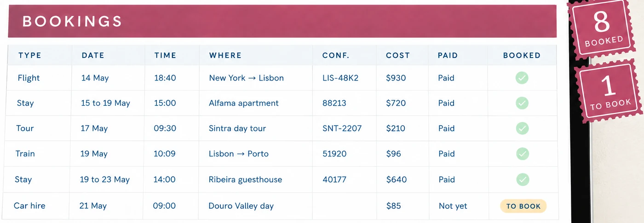Click the green check for Lisbon → Porto train
Image resolution: width=644 pixels, height=223 pixels.
pyautogui.click(x=522, y=154)
